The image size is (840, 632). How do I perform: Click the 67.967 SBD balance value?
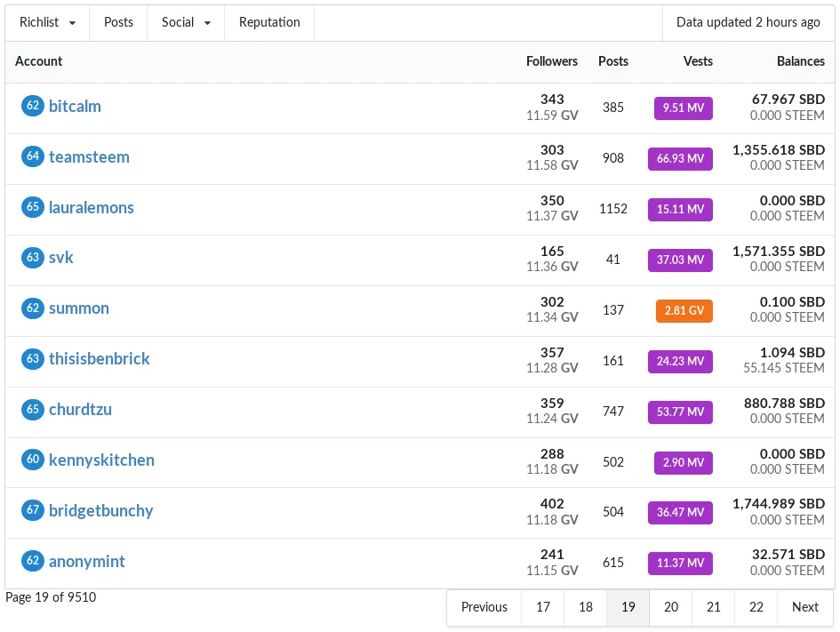click(788, 100)
